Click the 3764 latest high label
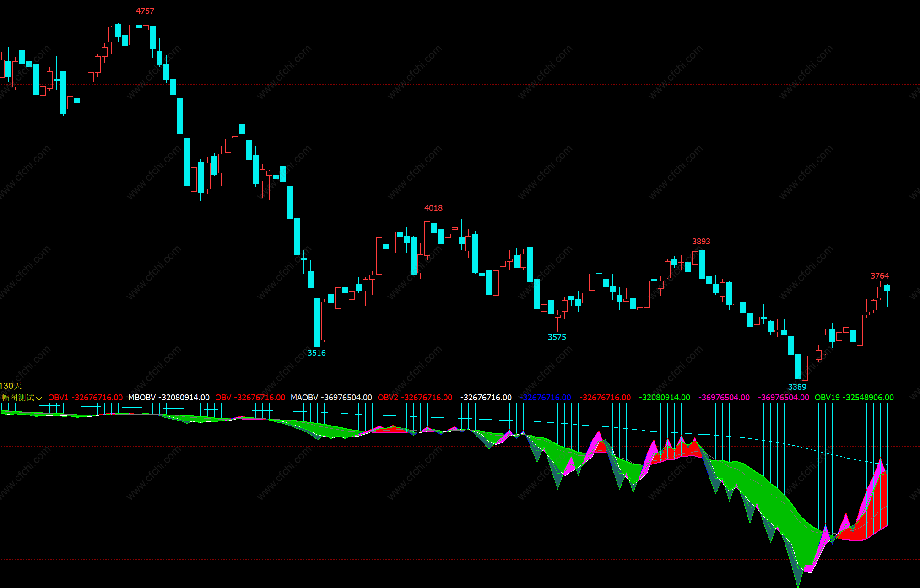The image size is (920, 588). click(879, 276)
